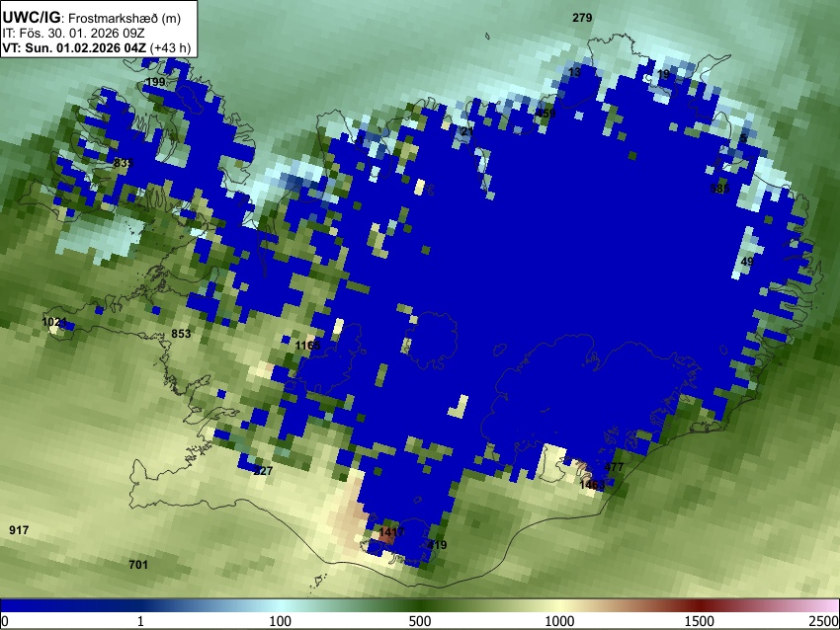Click the map value 1417 near the south coast
Image resolution: width=840 pixels, height=630 pixels.
391,532
